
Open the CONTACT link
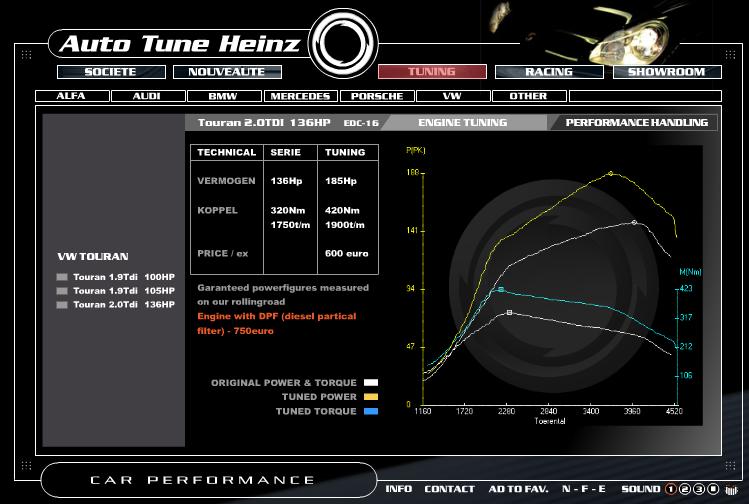(449, 489)
